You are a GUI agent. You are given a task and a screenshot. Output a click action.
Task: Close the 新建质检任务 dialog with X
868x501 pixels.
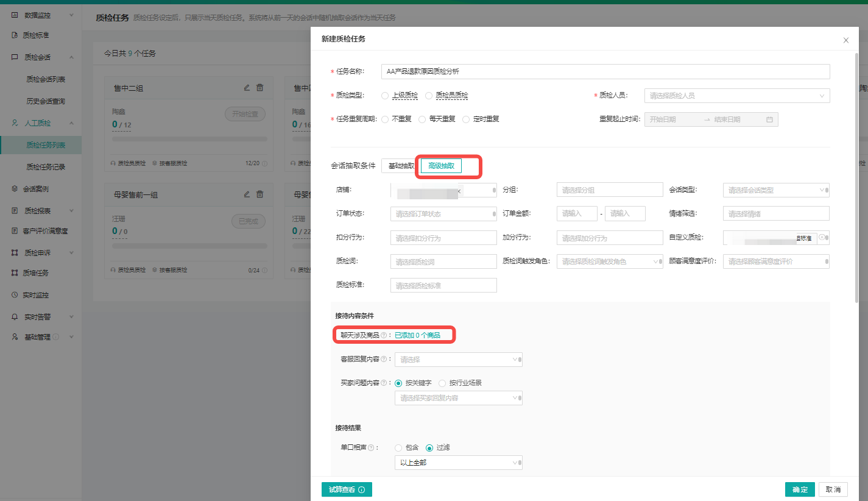point(845,40)
